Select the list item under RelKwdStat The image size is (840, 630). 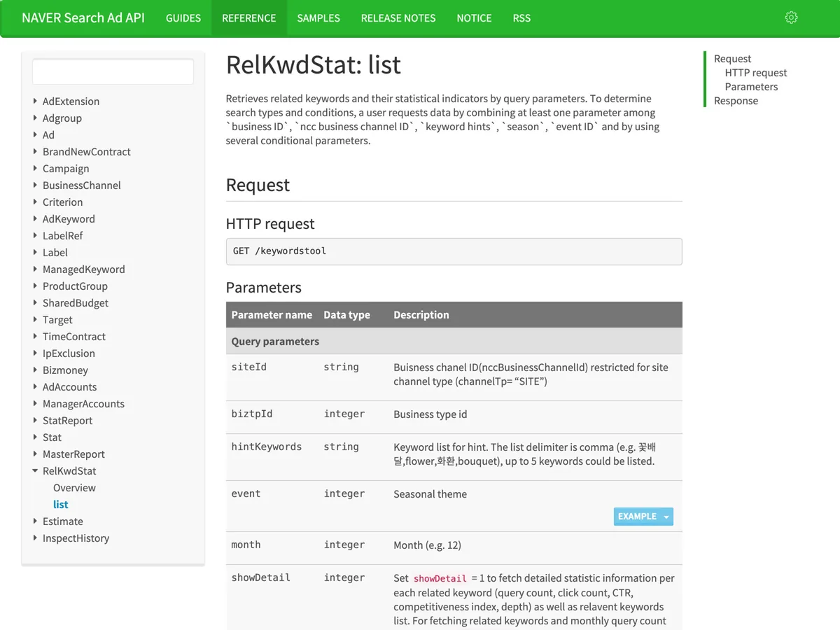click(61, 505)
